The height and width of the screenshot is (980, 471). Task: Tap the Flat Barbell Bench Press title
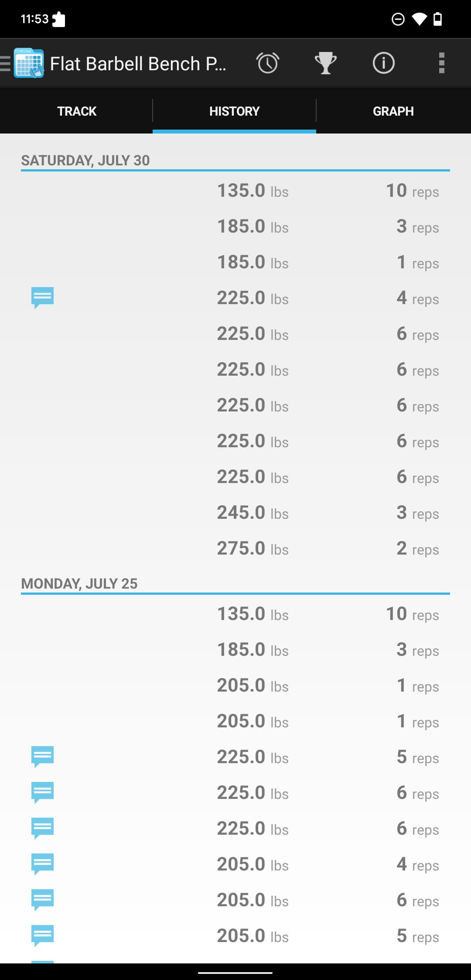coord(138,64)
